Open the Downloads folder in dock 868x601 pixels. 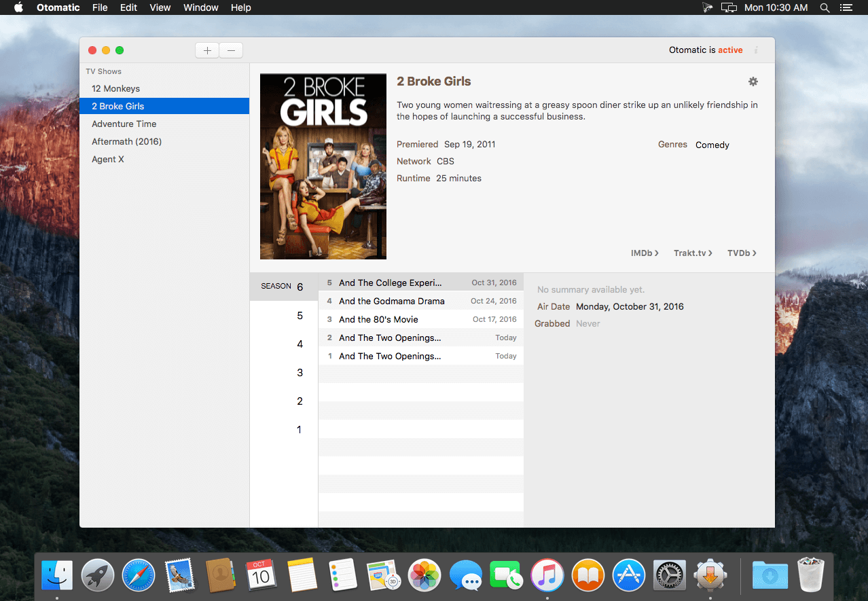[770, 576]
